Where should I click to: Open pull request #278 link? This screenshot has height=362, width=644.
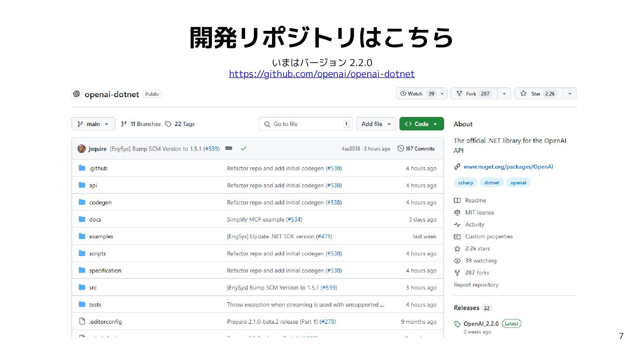328,322
